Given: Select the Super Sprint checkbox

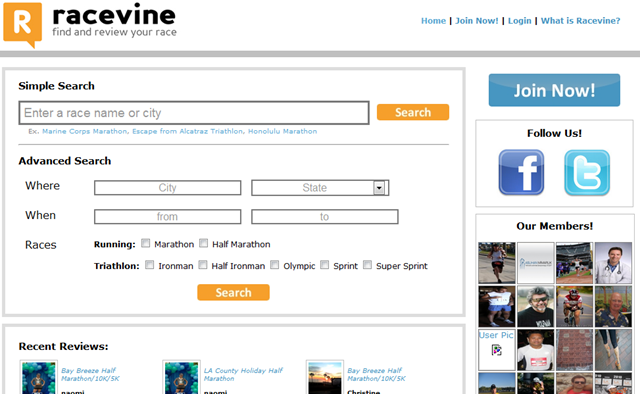Looking at the screenshot, I should click(x=367, y=265).
